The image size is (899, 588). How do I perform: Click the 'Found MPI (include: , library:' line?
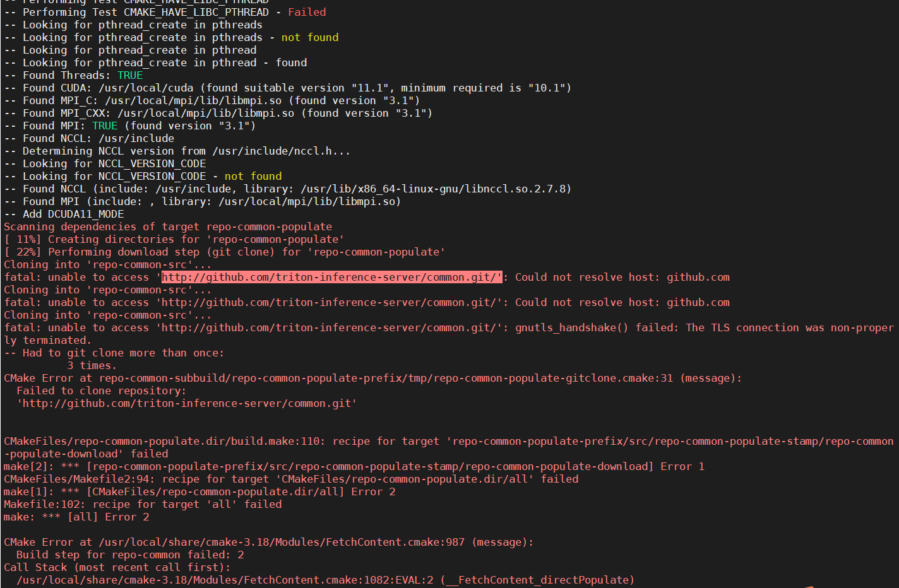point(202,201)
